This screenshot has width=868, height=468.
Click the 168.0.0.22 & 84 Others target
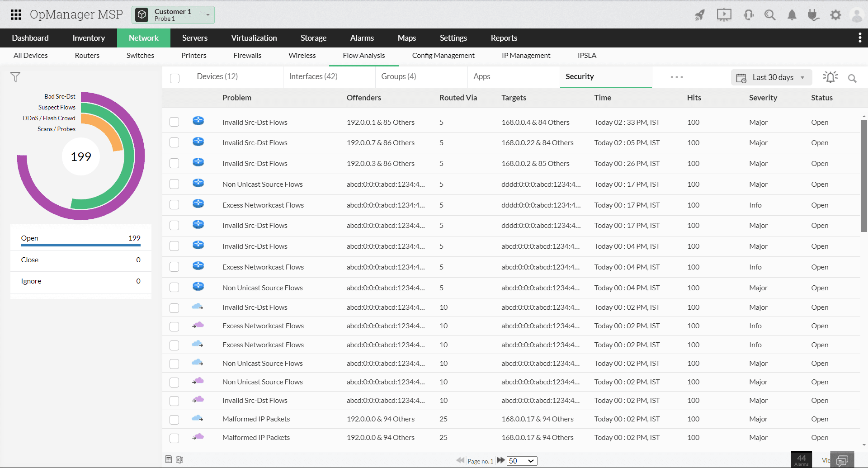pos(538,143)
